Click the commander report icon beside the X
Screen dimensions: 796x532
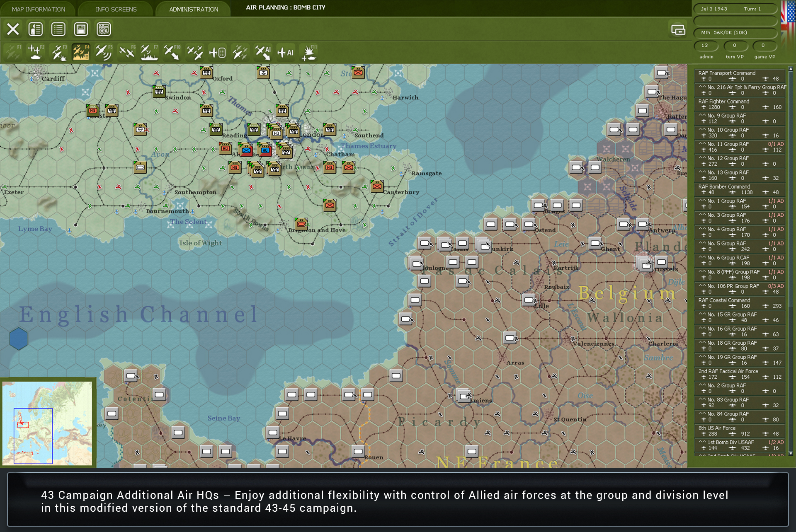pos(36,29)
